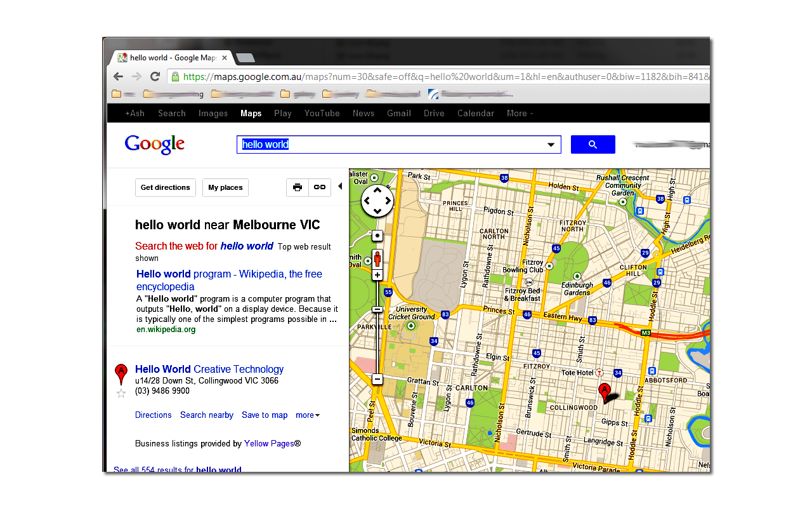The image size is (812, 508).
Task: Click the Google logo
Action: pyautogui.click(x=155, y=144)
